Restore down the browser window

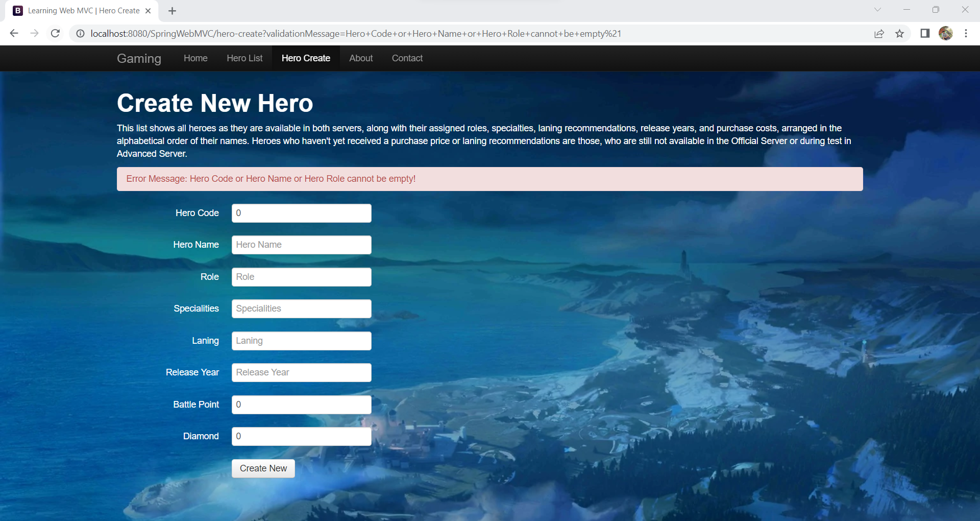pos(936,10)
